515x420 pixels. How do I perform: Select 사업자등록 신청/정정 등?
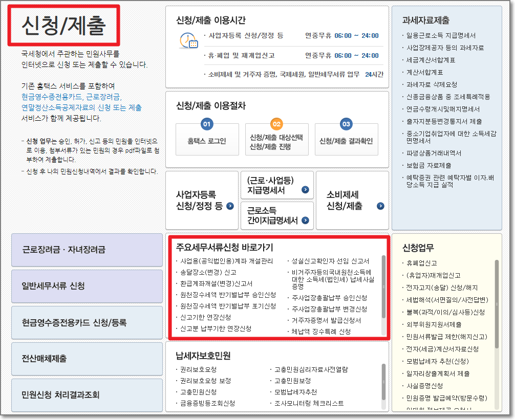coord(202,200)
